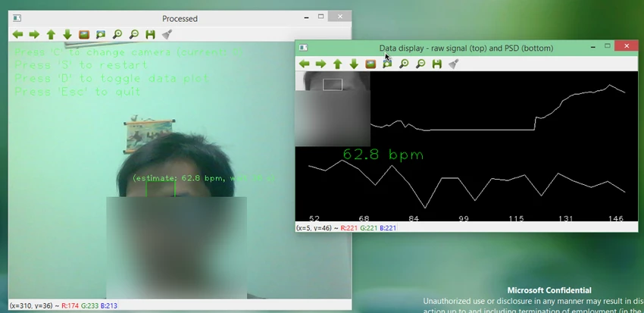Click 'B:221' value in Data display status bar
The width and height of the screenshot is (644, 313).
pos(388,227)
